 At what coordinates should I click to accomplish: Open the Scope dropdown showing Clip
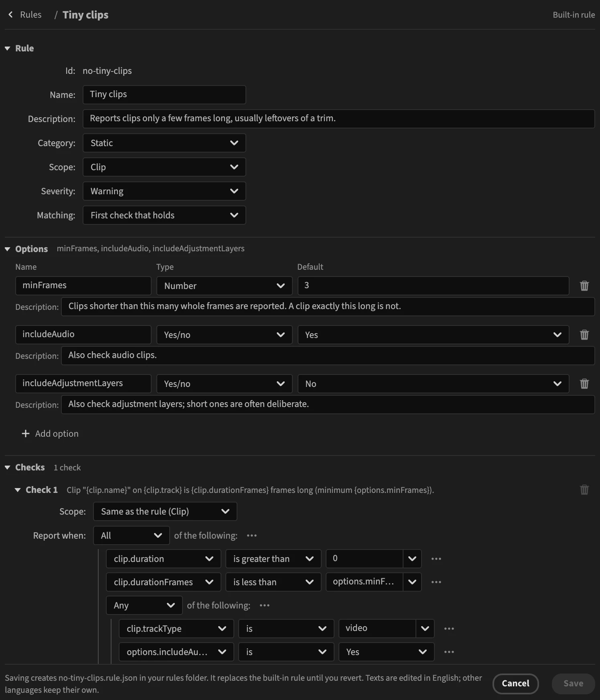pyautogui.click(x=164, y=167)
